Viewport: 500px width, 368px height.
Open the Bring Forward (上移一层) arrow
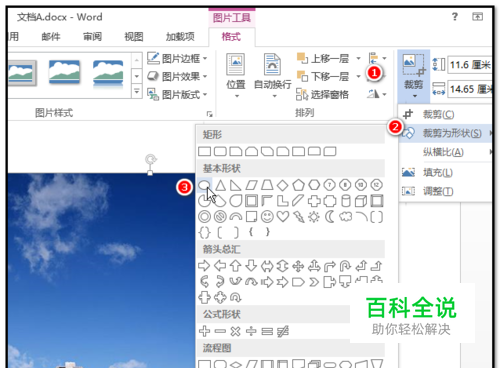(x=358, y=59)
